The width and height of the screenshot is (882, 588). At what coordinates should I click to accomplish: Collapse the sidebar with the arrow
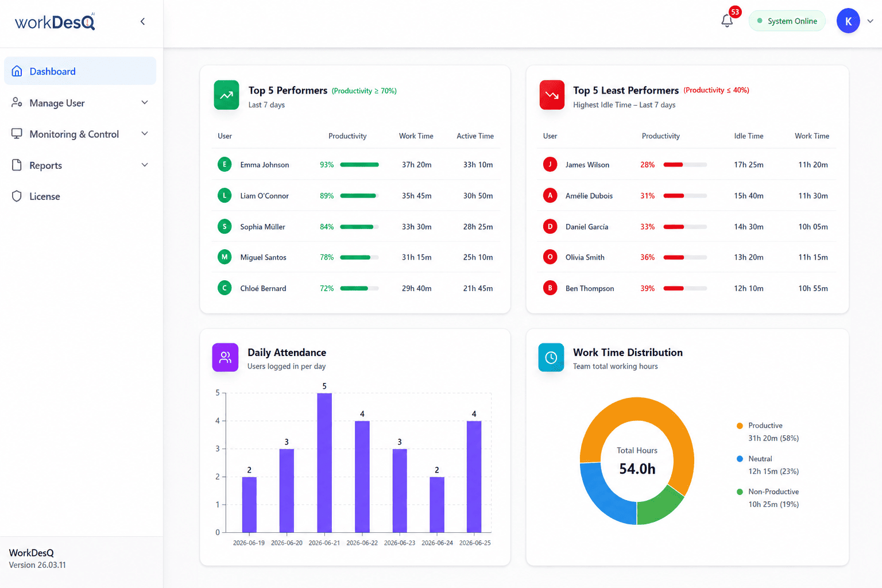coord(142,22)
